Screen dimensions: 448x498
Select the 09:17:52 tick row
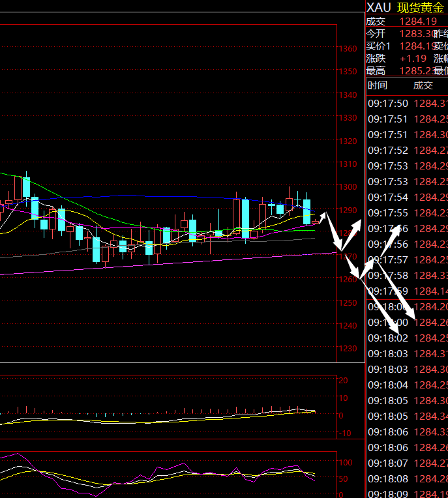pos(407,151)
